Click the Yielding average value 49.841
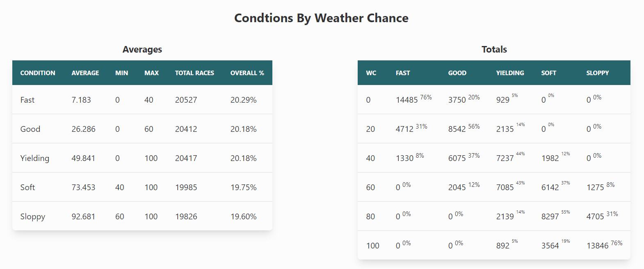The image size is (644, 269). (x=83, y=158)
